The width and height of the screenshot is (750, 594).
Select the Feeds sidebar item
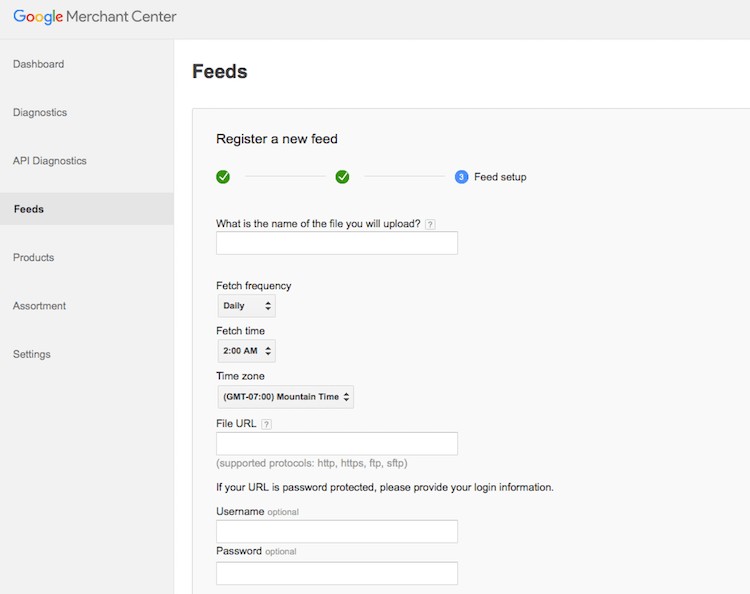coord(29,209)
